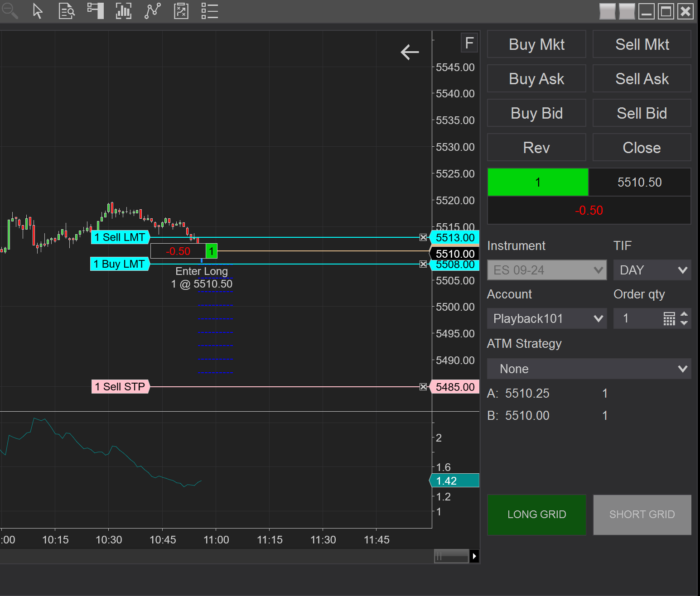Select the cursor pointer tool
Screen dimensions: 700x596
(38, 11)
